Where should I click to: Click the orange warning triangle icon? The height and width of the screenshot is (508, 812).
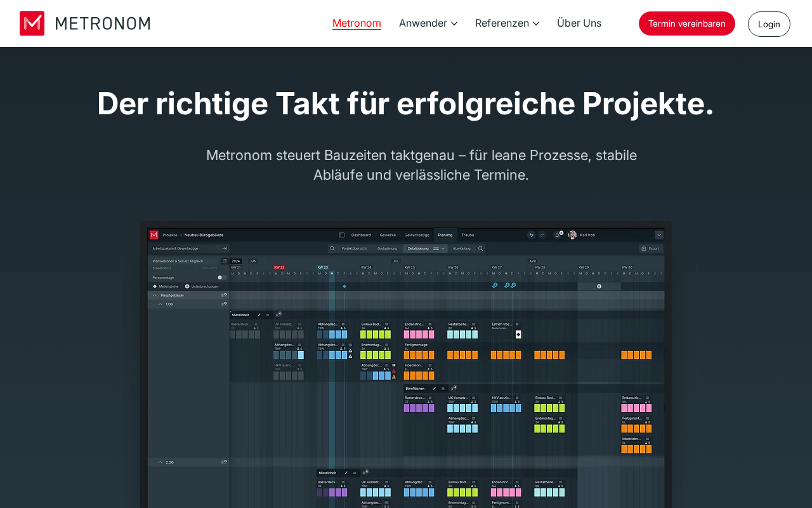pyautogui.click(x=394, y=377)
